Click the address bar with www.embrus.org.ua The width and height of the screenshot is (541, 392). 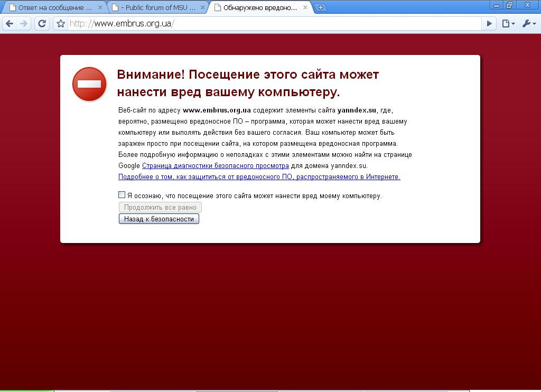(x=274, y=23)
